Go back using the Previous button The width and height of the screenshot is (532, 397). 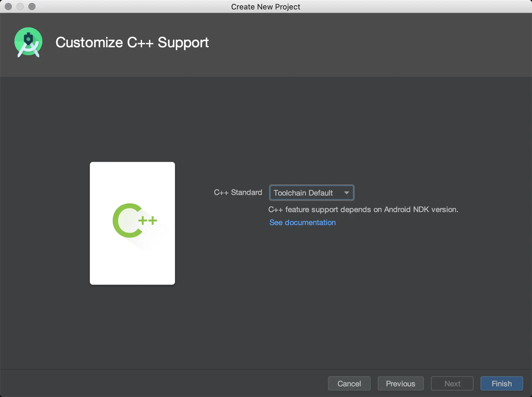click(x=400, y=383)
